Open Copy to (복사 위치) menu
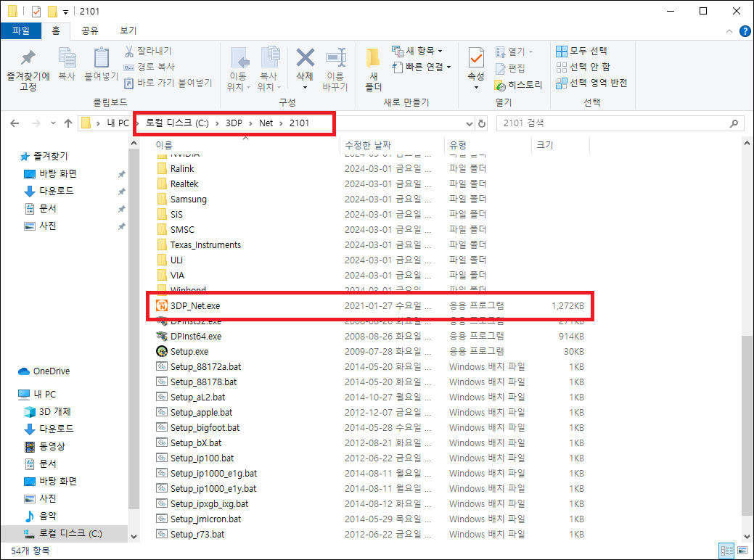Image resolution: width=754 pixels, height=560 pixels. pyautogui.click(x=269, y=69)
